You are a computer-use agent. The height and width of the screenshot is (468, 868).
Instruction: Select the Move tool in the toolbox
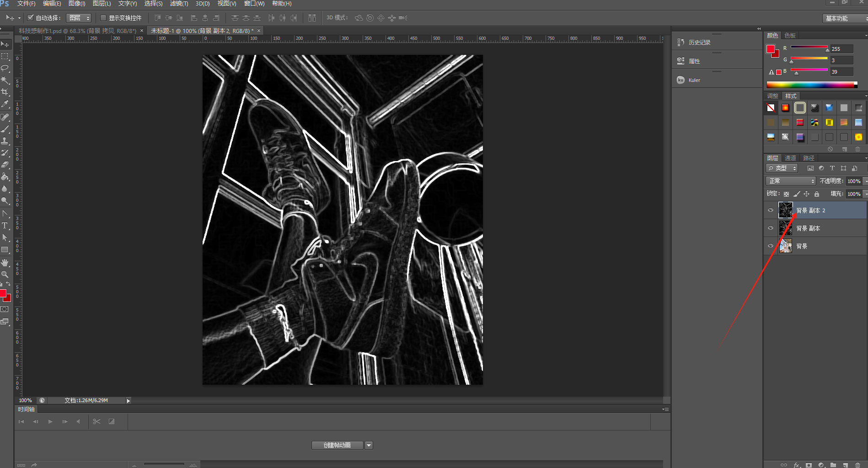click(x=5, y=44)
